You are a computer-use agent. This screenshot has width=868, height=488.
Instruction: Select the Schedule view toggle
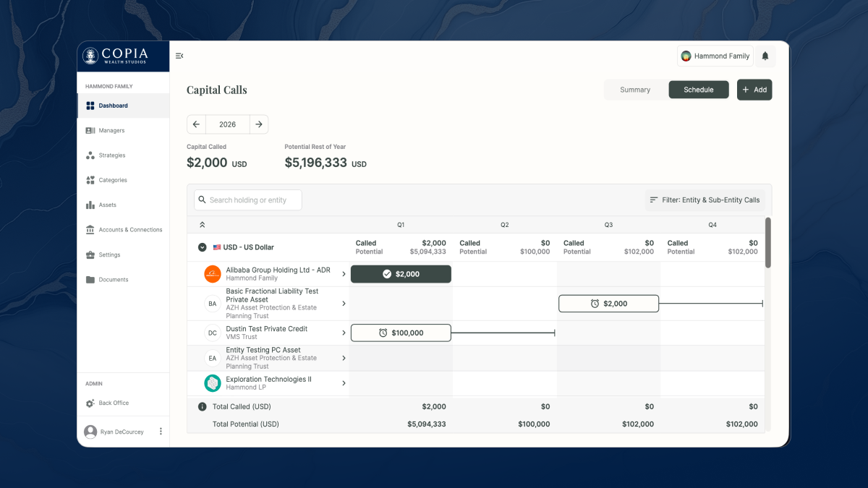click(x=698, y=90)
